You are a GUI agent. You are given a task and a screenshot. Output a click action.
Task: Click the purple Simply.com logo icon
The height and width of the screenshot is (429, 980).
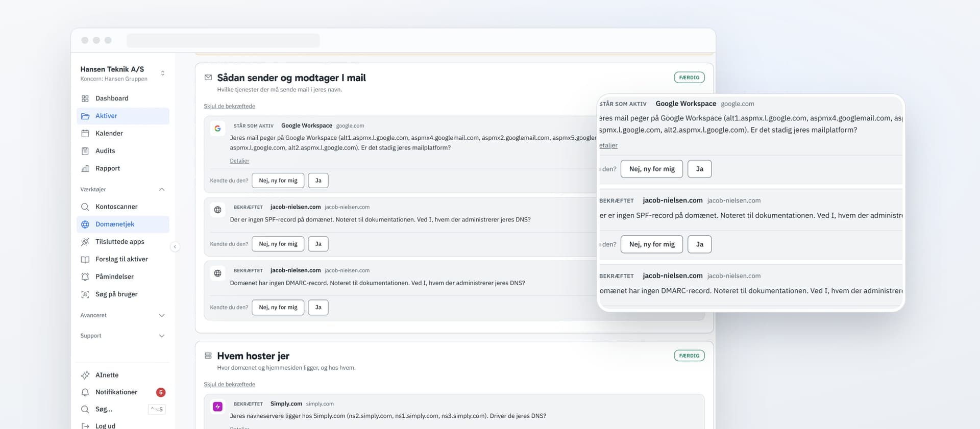[x=218, y=407]
